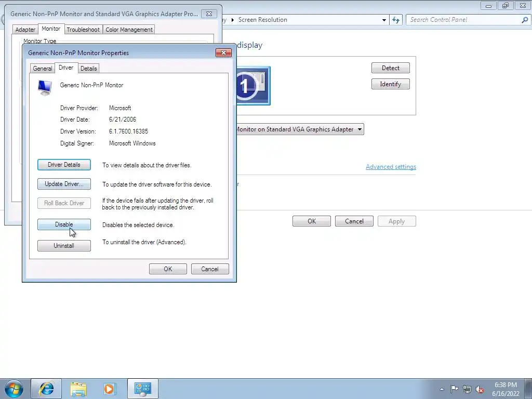
Task: Click the Driver Details button
Action: [x=64, y=165]
